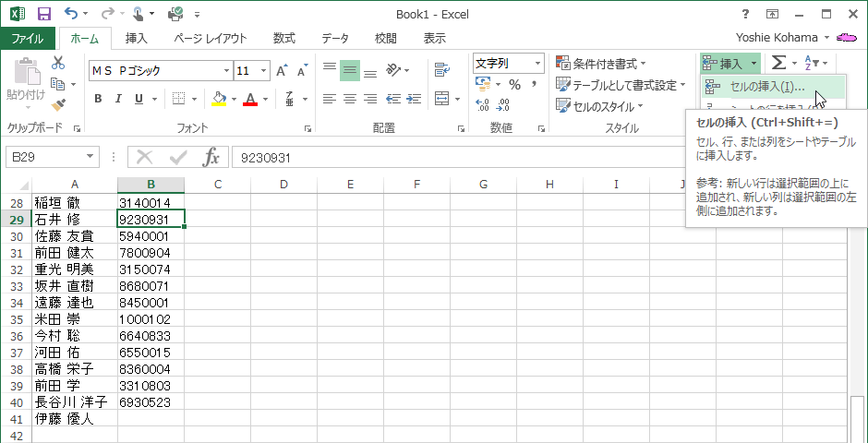The height and width of the screenshot is (443, 868).
Task: Open テーブルとして書式設定 dropdown
Action: 621,85
